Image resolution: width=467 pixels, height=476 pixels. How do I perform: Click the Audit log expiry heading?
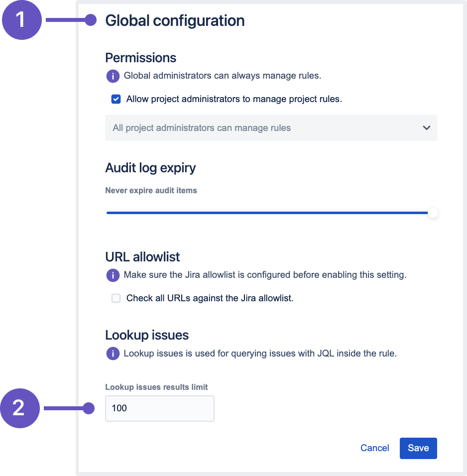pyautogui.click(x=150, y=168)
